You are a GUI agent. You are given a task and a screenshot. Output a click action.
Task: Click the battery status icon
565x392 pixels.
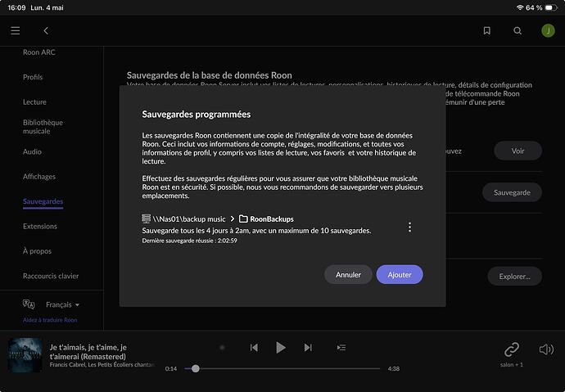coord(551,7)
